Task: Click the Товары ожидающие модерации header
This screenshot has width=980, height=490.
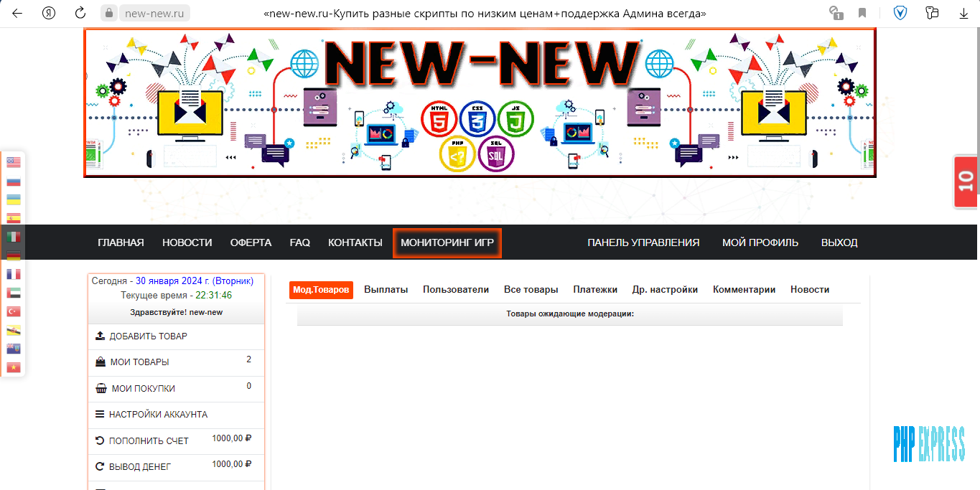Action: pyautogui.click(x=570, y=314)
